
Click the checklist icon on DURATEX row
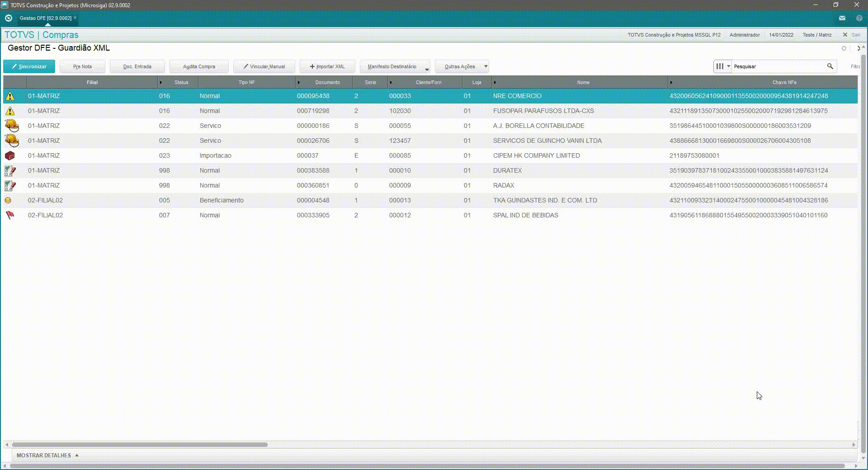point(10,171)
